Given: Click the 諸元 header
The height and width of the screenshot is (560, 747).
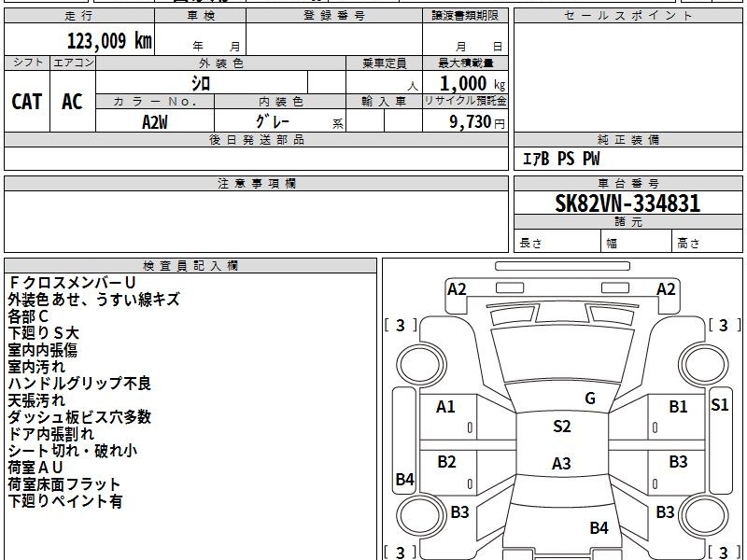Looking at the screenshot, I should point(627,222).
